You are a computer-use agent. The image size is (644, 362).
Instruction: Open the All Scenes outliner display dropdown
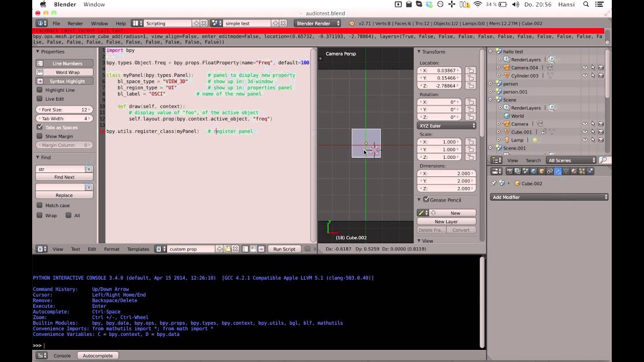pyautogui.click(x=572, y=160)
